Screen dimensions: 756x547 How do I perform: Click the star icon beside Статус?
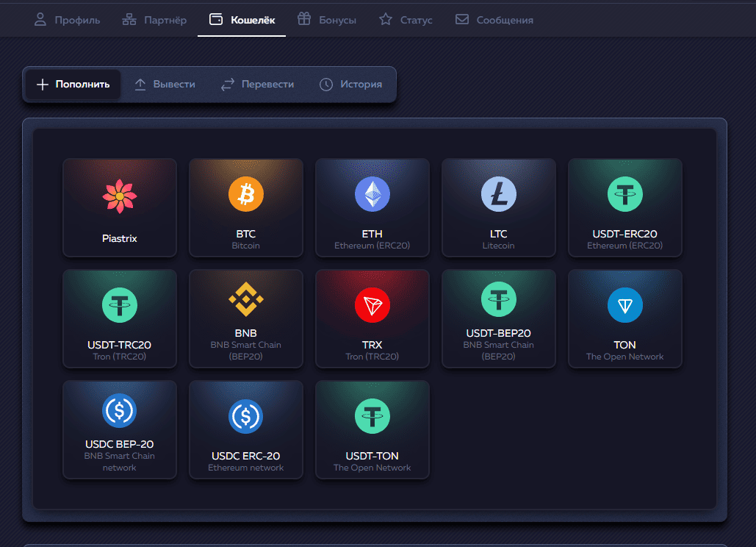click(386, 20)
